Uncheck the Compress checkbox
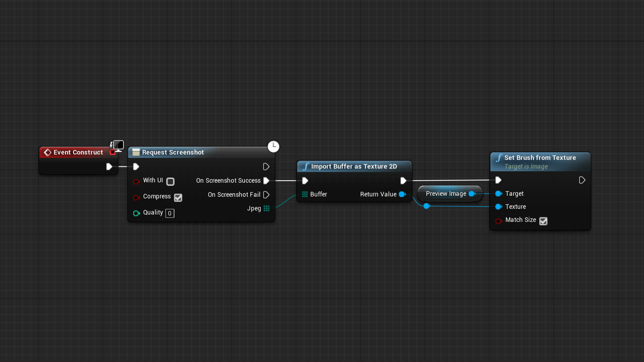 178,198
